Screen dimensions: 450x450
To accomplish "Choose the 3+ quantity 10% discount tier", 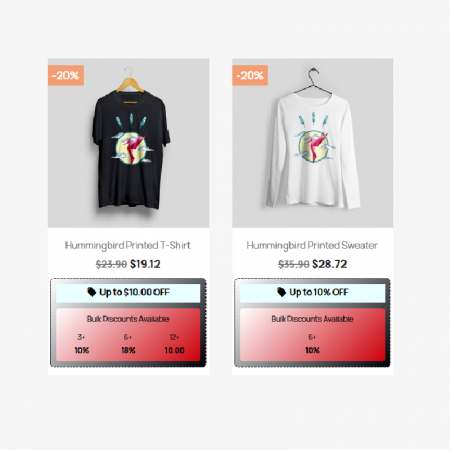I will pyautogui.click(x=81, y=344).
